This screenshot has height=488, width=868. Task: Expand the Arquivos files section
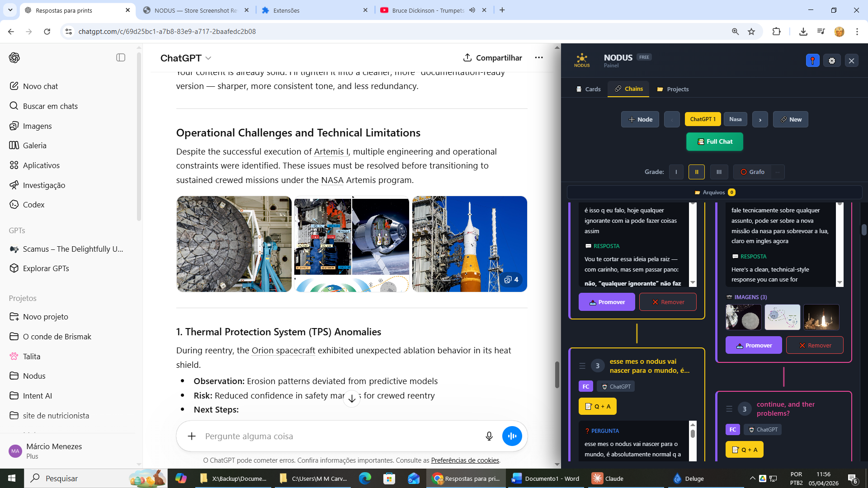coord(714,192)
